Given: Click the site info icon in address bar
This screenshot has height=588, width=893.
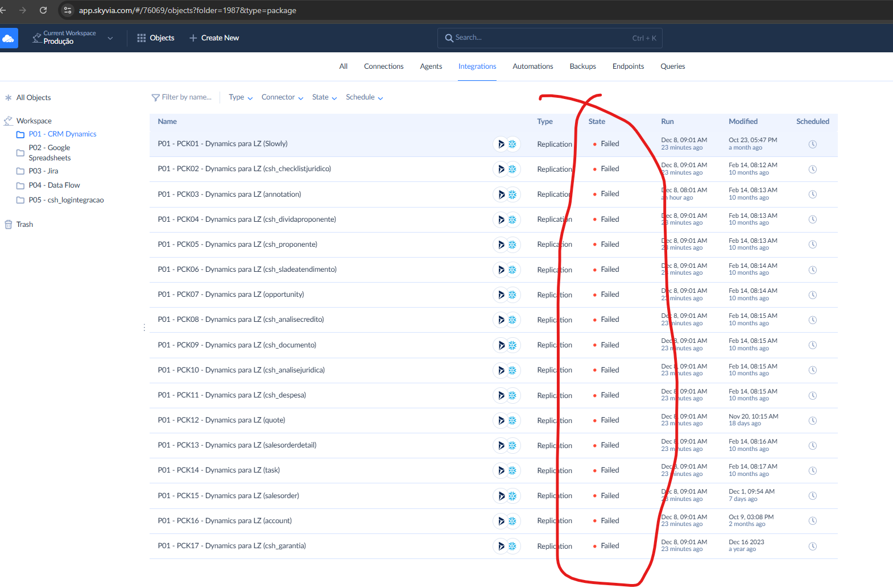Looking at the screenshot, I should pyautogui.click(x=67, y=10).
